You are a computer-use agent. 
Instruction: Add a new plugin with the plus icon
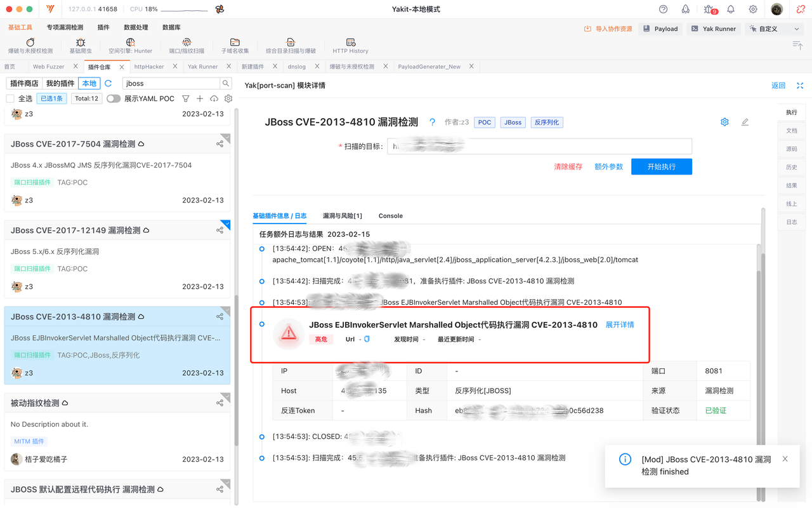[x=200, y=98]
